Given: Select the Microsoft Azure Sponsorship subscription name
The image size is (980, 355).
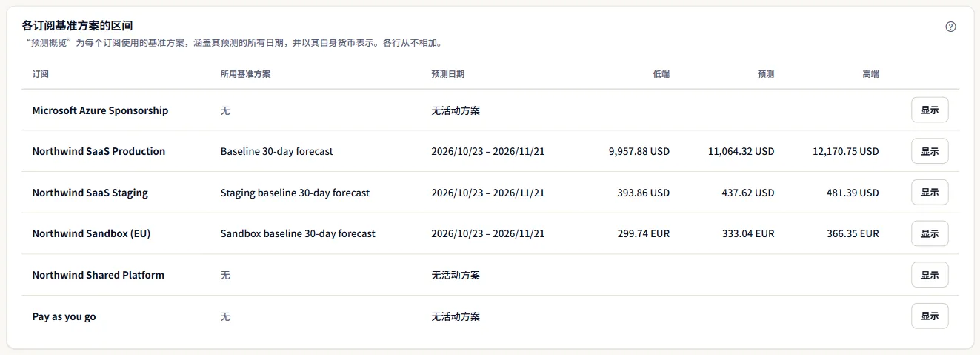Looking at the screenshot, I should [100, 110].
